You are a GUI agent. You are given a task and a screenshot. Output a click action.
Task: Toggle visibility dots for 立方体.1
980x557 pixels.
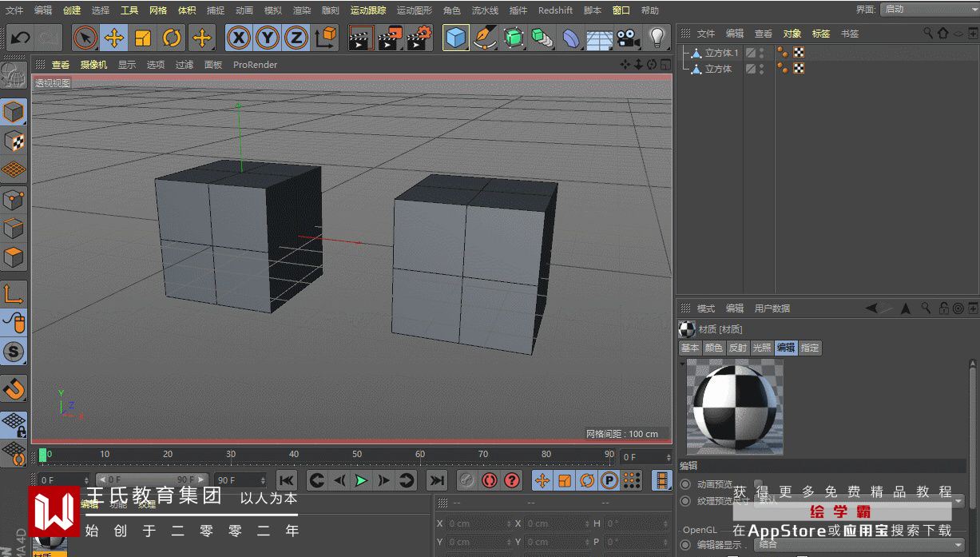761,53
